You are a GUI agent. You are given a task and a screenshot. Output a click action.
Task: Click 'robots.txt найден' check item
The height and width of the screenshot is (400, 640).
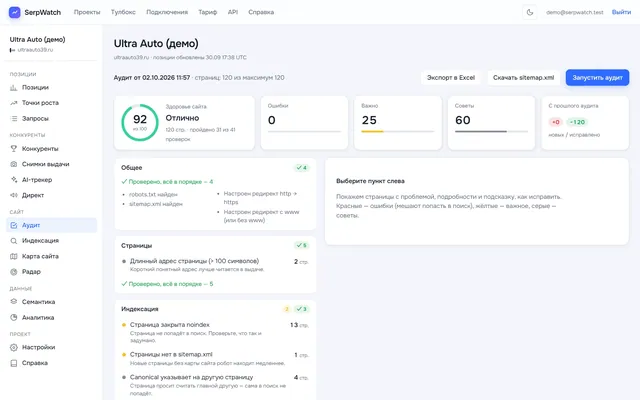point(153,194)
